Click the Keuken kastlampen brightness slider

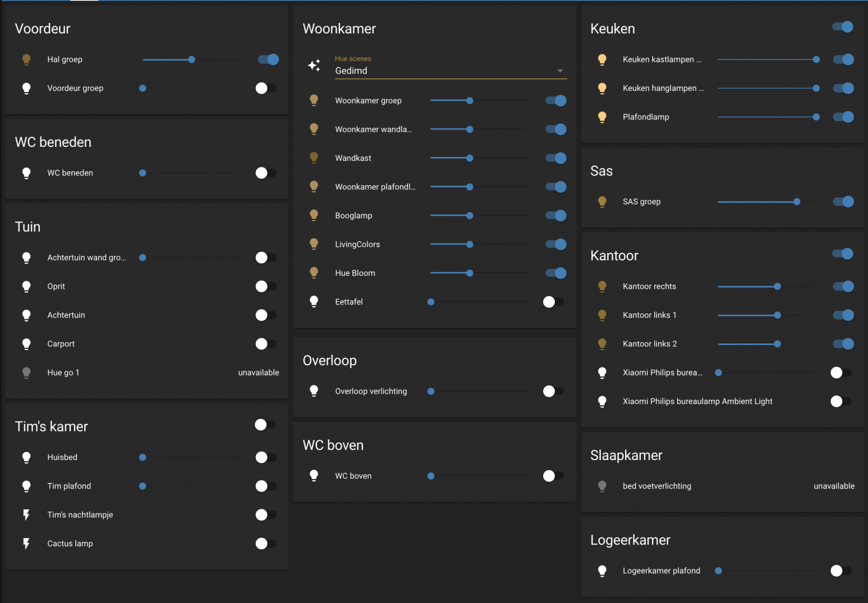point(766,60)
